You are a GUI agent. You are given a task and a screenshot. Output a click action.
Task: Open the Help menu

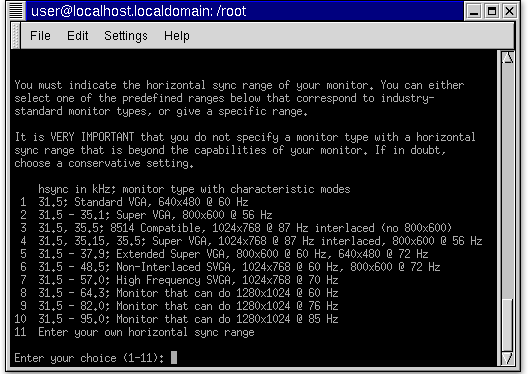pyautogui.click(x=176, y=36)
